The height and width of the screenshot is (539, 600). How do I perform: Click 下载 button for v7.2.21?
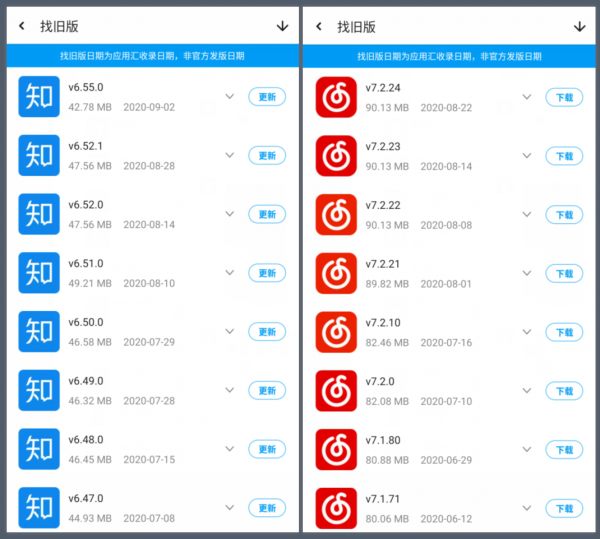point(564,274)
